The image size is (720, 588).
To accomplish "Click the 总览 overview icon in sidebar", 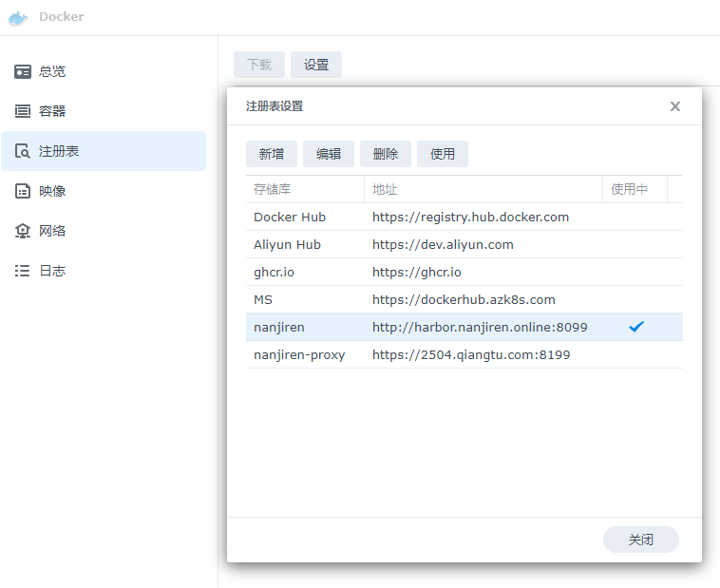I will 23,71.
